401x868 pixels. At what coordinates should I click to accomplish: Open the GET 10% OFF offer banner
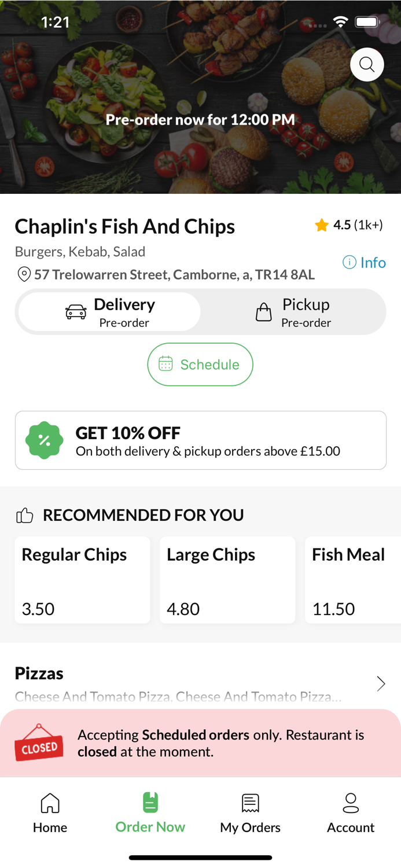[200, 440]
